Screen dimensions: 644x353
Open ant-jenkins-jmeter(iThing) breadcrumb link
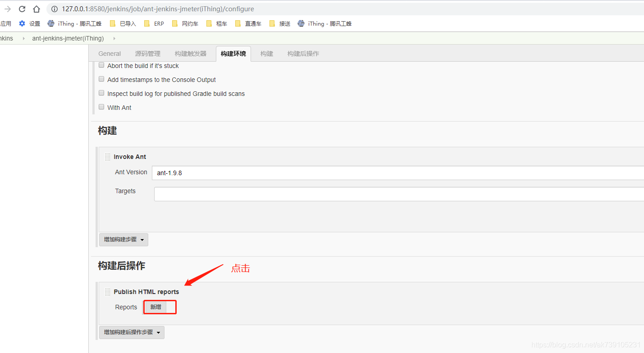68,38
